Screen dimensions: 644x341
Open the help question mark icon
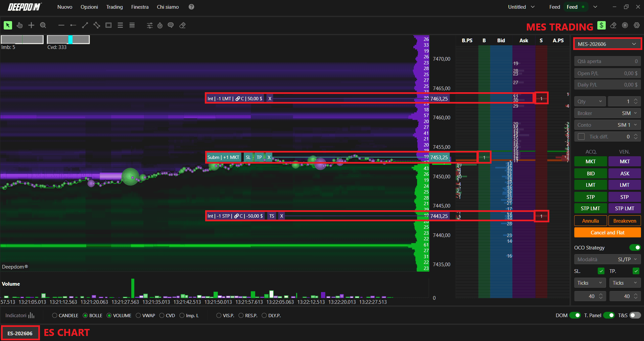pos(191,7)
